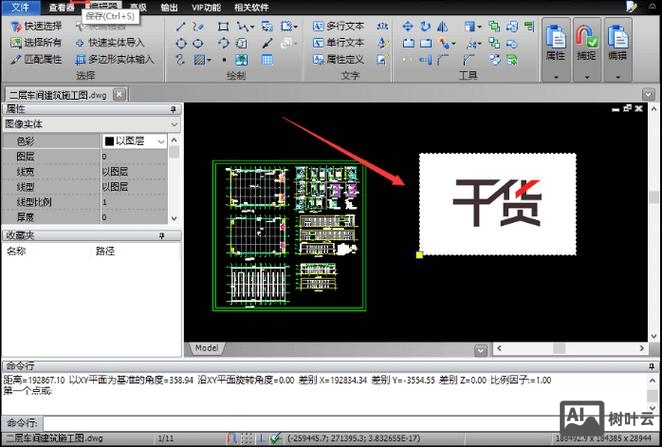Image resolution: width=662 pixels, height=447 pixels.
Task: Click the Polygon entity input icon
Action: tap(80, 60)
